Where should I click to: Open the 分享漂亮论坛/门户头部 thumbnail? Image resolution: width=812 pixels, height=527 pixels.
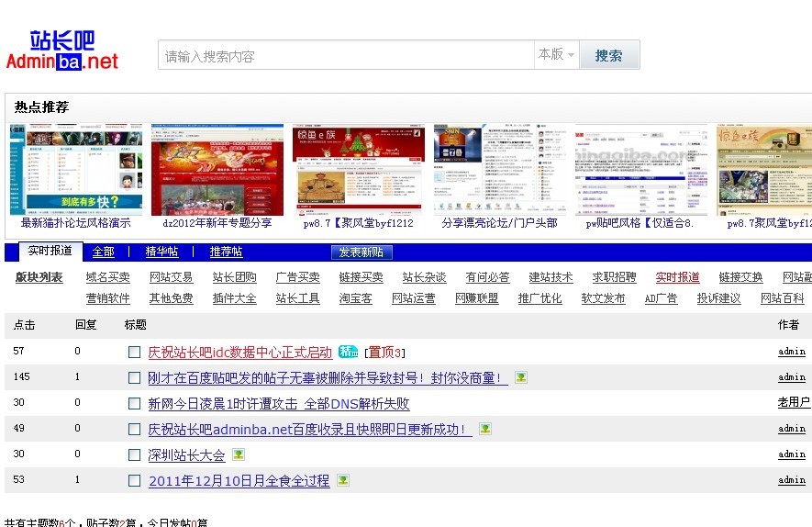point(500,170)
